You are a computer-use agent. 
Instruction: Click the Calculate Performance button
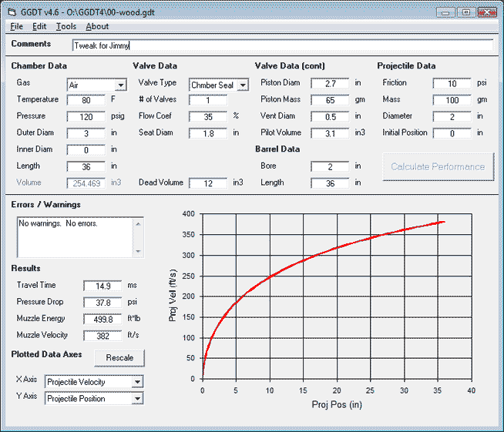(x=438, y=166)
